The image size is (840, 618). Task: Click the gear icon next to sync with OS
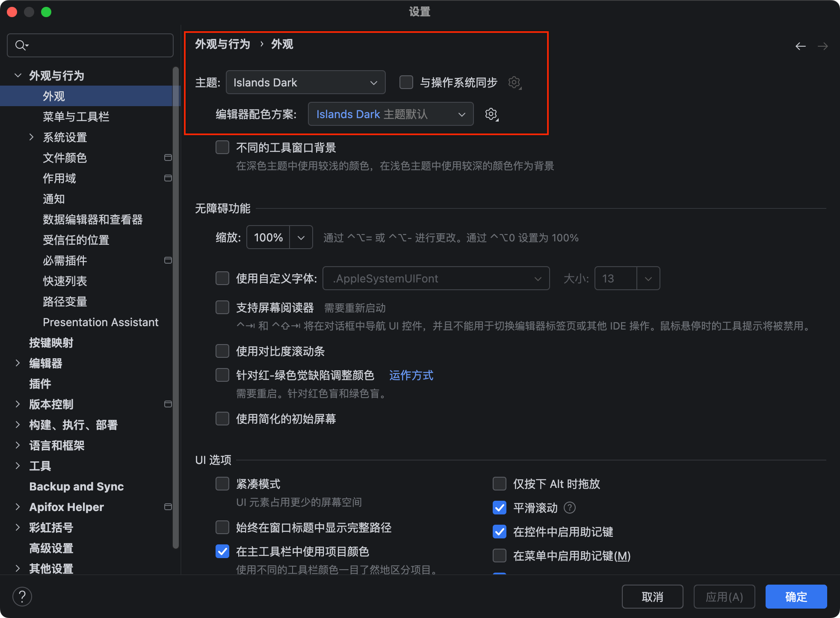click(514, 82)
